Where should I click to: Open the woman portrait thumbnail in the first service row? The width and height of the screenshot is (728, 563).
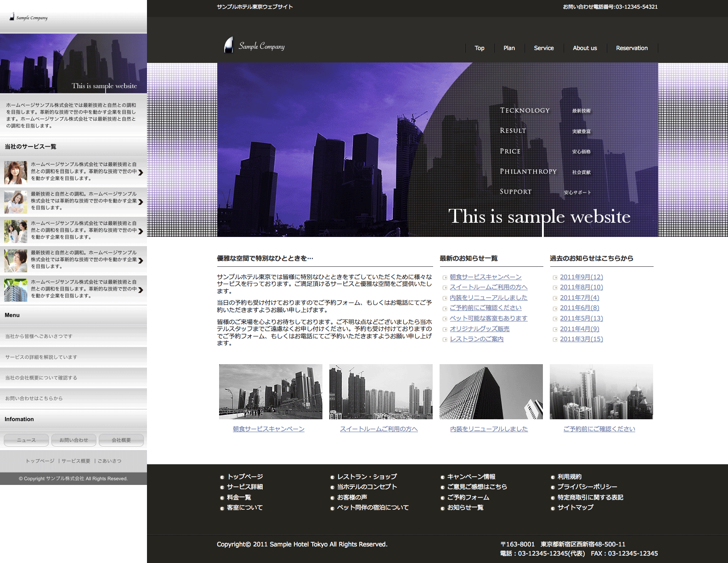[16, 172]
